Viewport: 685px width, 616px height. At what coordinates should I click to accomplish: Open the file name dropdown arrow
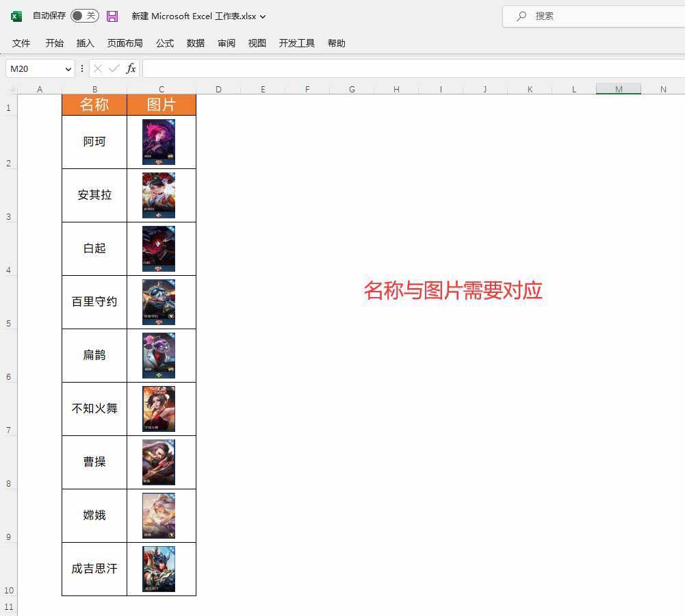click(x=263, y=16)
